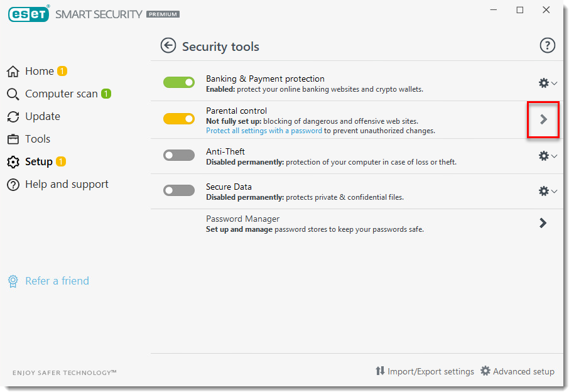
Task: Click the ESET logo
Action: click(28, 13)
